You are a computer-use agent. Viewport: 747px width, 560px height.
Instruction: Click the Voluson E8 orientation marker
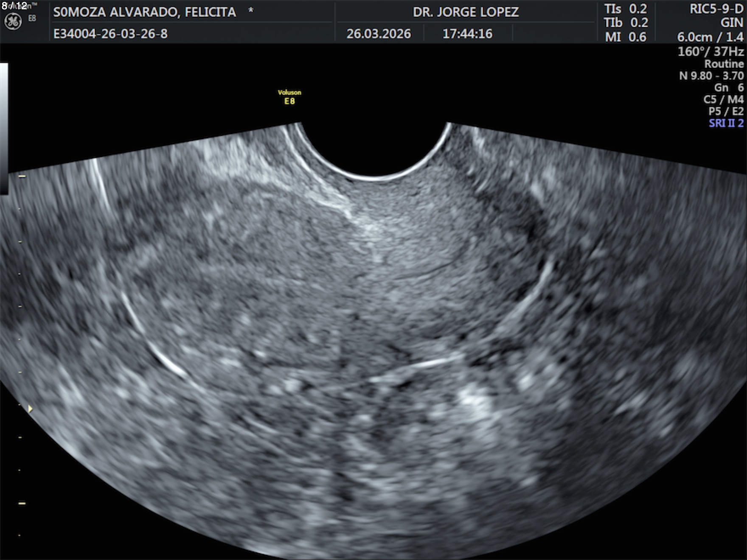click(x=289, y=97)
